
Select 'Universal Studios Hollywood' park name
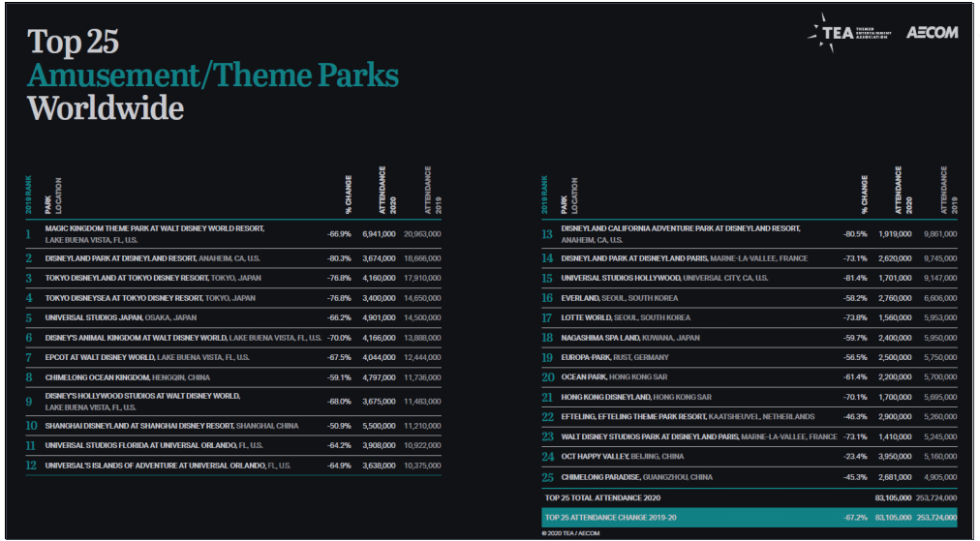click(x=621, y=278)
